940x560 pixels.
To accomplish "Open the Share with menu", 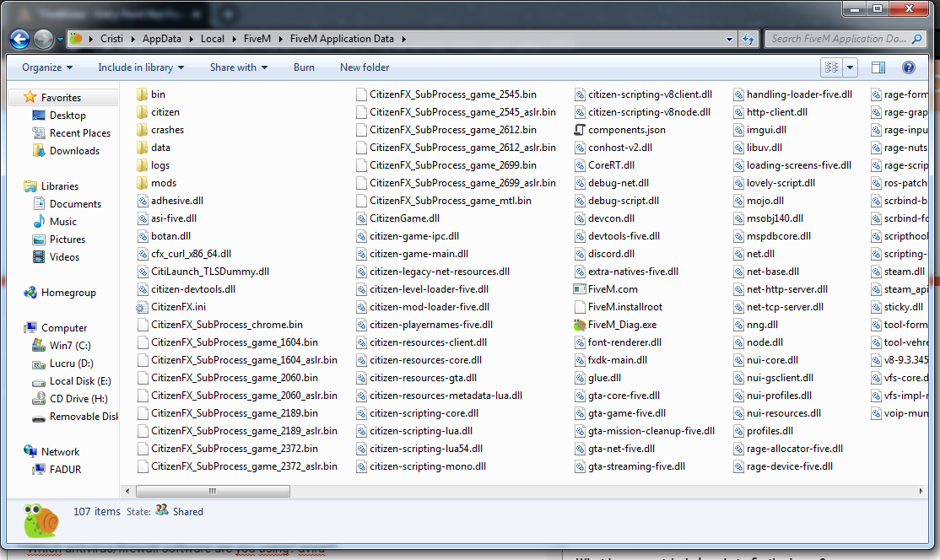I will point(239,67).
